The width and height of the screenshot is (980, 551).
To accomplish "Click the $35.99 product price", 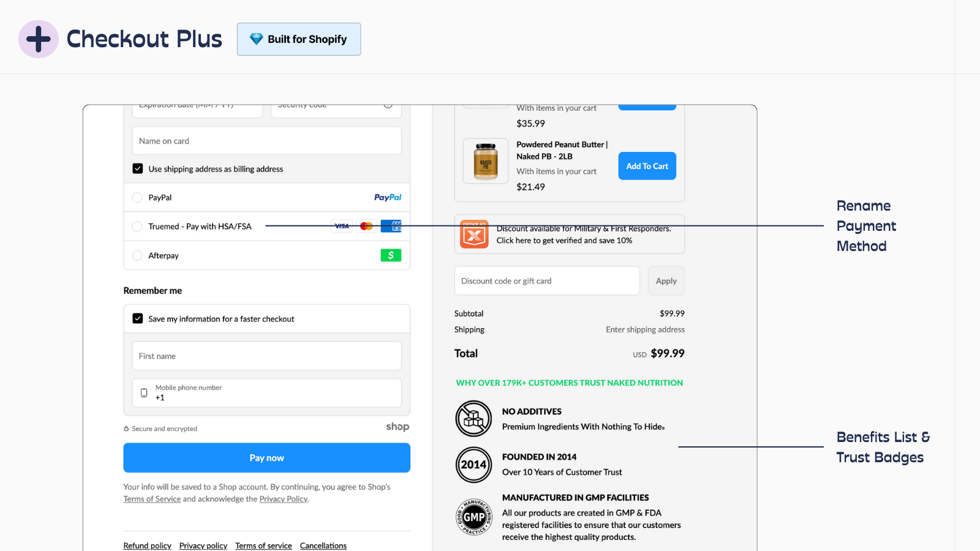I will (x=530, y=123).
